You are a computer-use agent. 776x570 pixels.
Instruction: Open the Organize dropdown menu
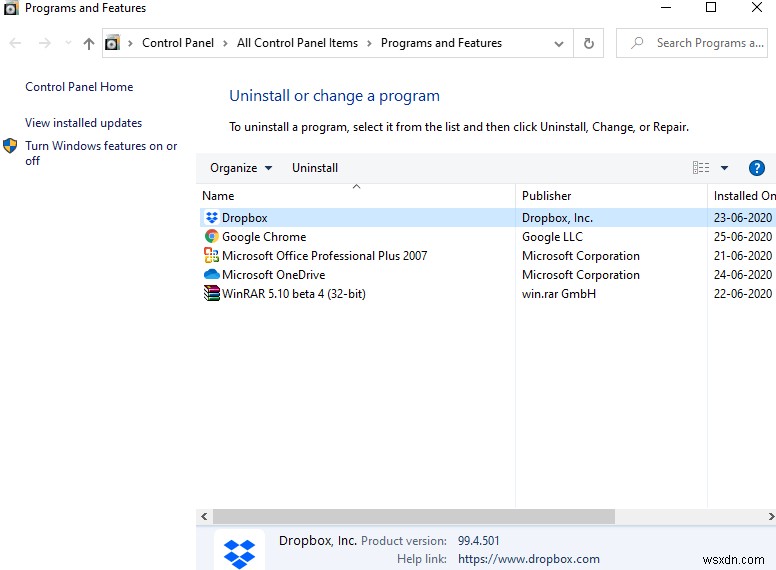[x=241, y=168]
